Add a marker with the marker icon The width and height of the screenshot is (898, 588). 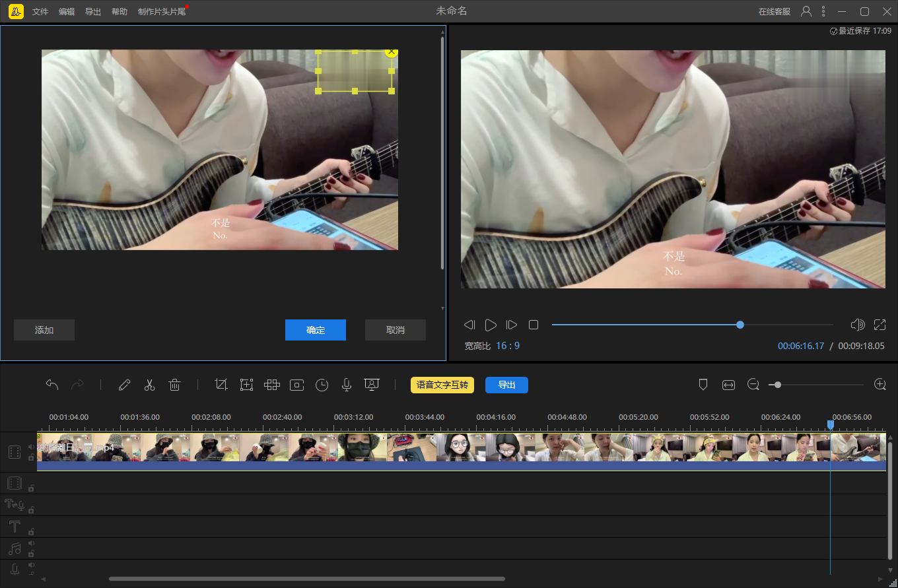coord(703,385)
